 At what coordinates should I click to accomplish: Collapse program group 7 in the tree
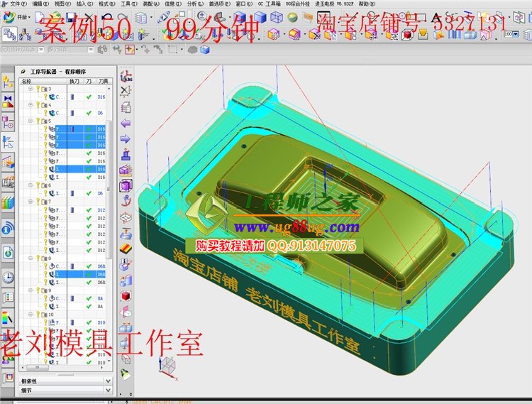pos(31,202)
